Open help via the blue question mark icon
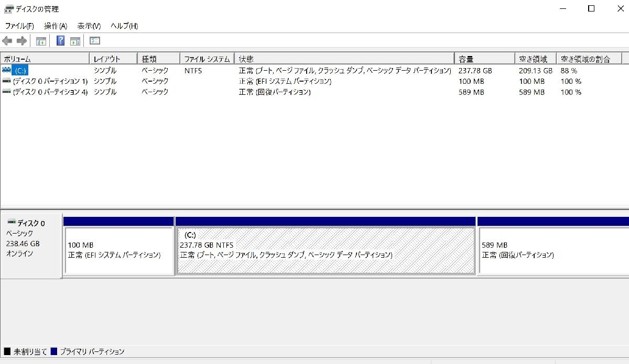The image size is (629, 364). tap(61, 41)
